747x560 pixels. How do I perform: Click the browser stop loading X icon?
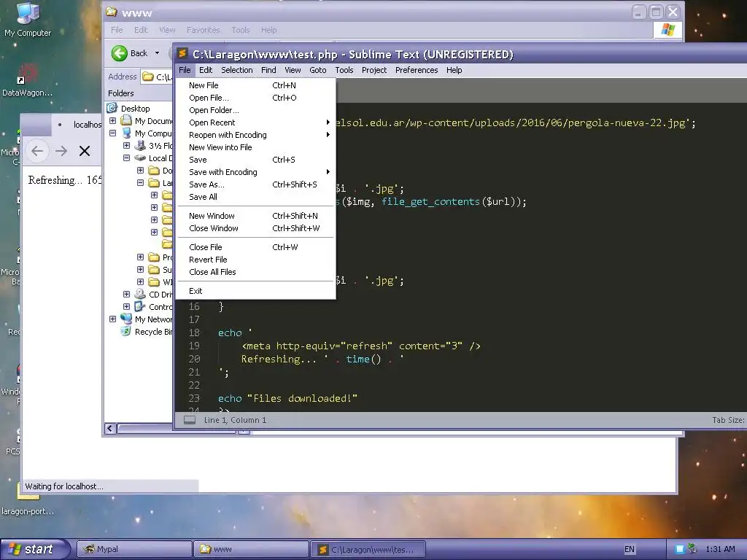(85, 151)
